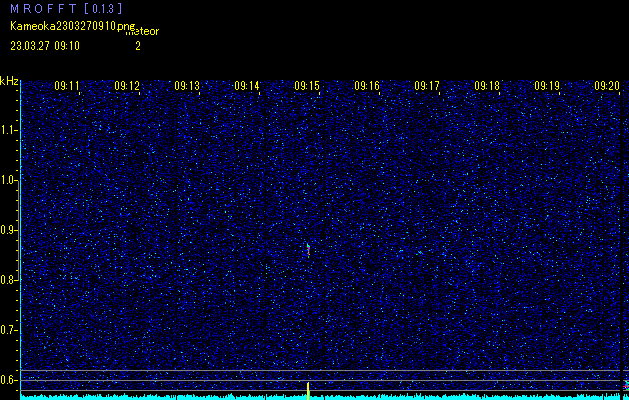Click the colored meteor echo near 09:15
Screen dimensions: 629x400
[x=308, y=250]
